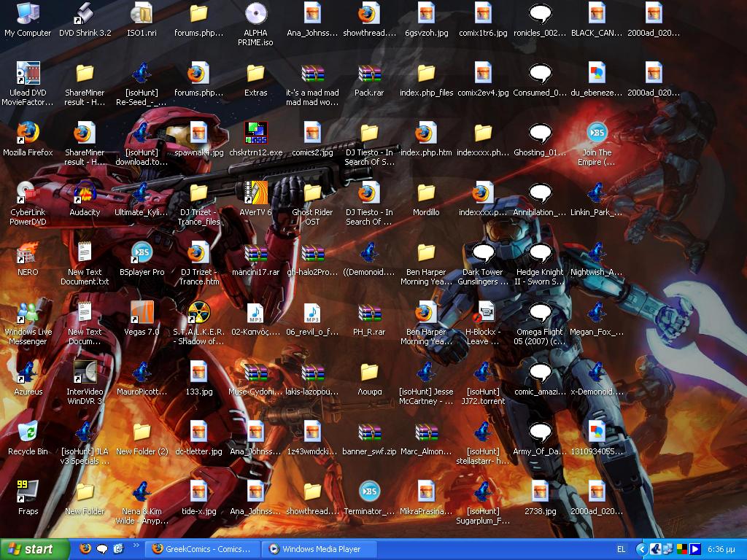The width and height of the screenshot is (747, 560).
Task: Select the dc-tletter.jpg image file
Action: coord(198,438)
